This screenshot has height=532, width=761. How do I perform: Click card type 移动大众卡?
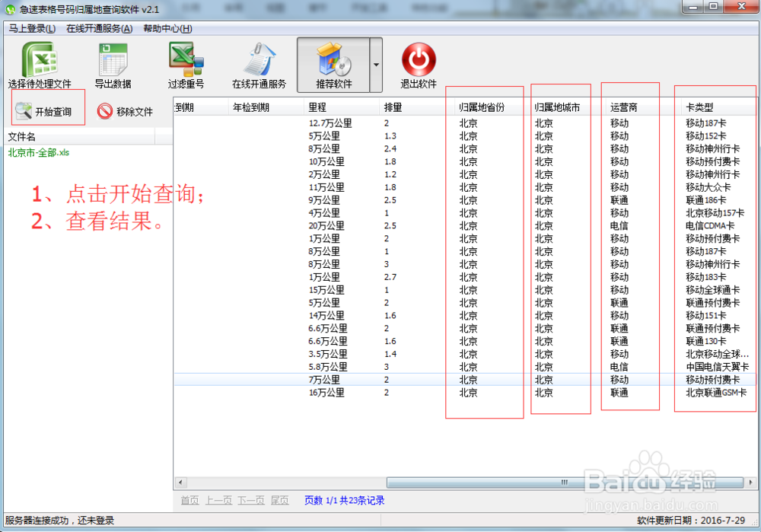[708, 187]
